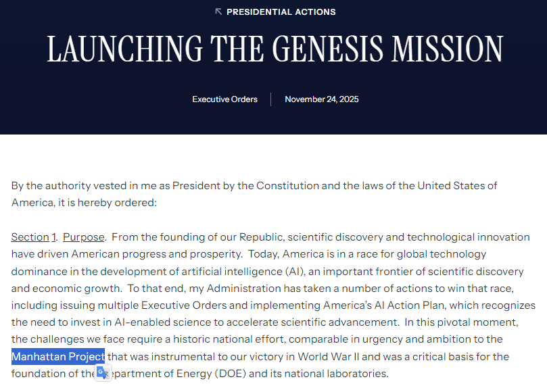547x392 pixels.
Task: Click the November 24, 2025 date
Action: (x=322, y=99)
